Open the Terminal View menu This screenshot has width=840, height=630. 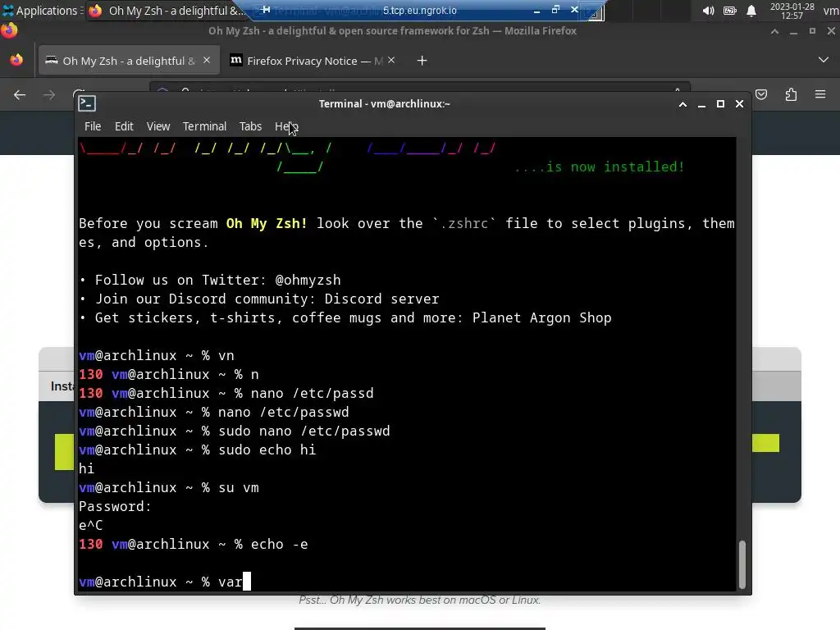coord(158,126)
